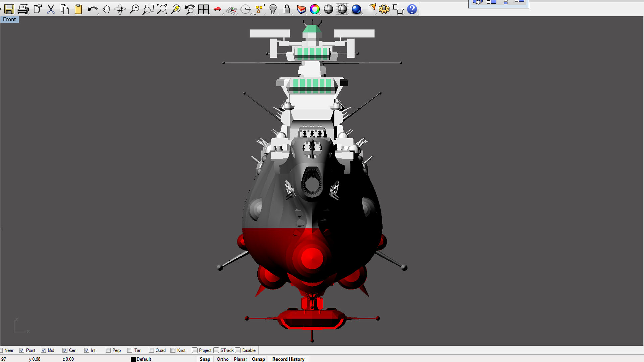
Task: Toggle Ortho mode in status bar
Action: coord(223,359)
